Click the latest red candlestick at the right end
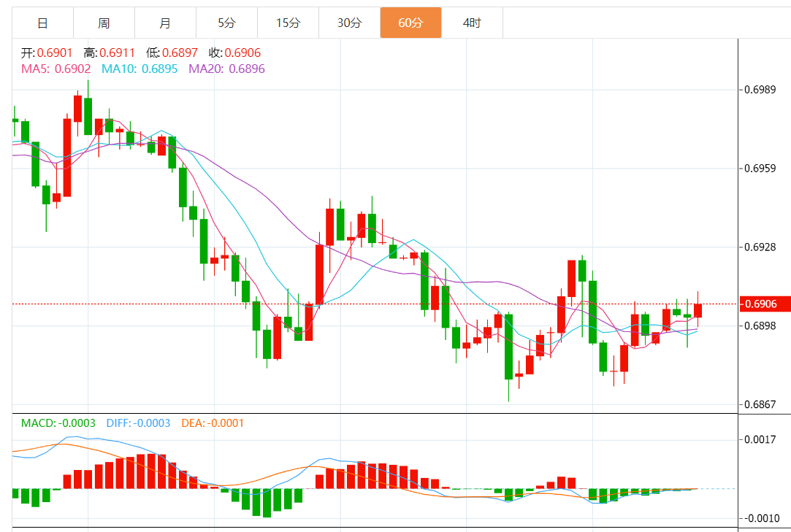Viewport: 791px width, 532px height. pyautogui.click(x=698, y=310)
